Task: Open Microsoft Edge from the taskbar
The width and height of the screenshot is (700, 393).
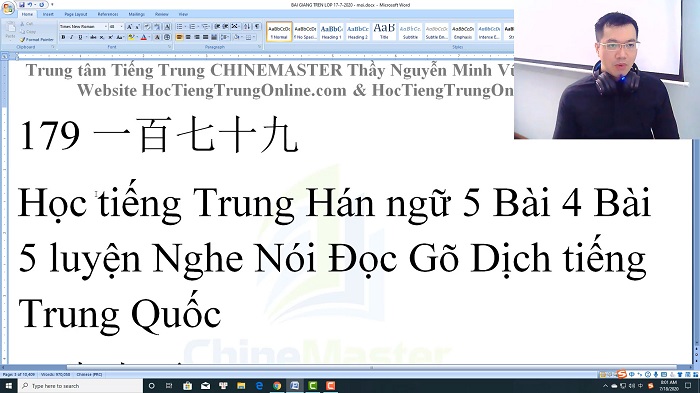Action: 259,385
